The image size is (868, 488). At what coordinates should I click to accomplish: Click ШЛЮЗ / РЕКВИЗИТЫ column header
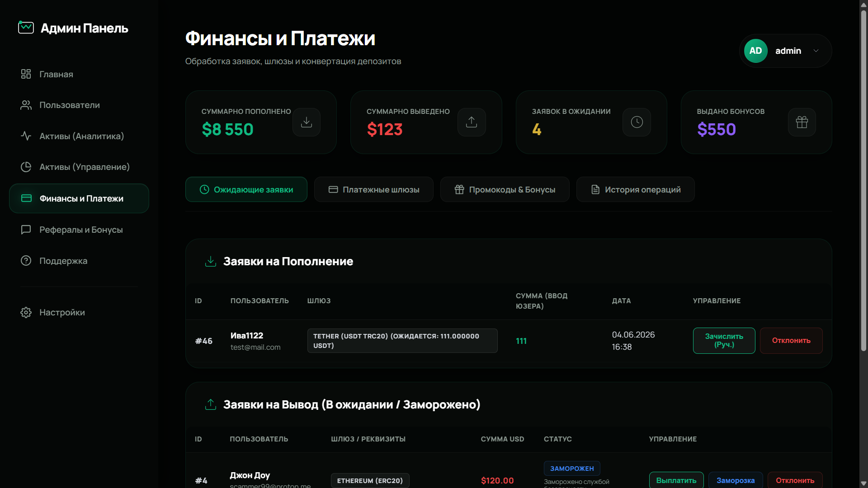(x=368, y=439)
